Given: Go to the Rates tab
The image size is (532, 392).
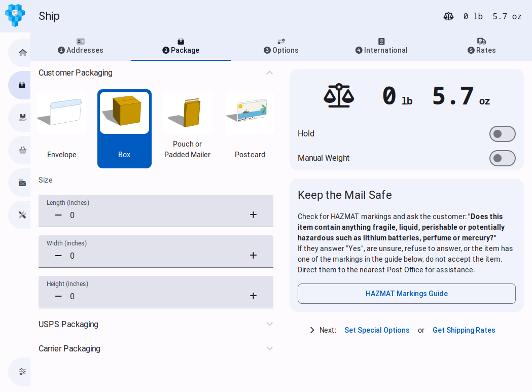Looking at the screenshot, I should coord(481,47).
